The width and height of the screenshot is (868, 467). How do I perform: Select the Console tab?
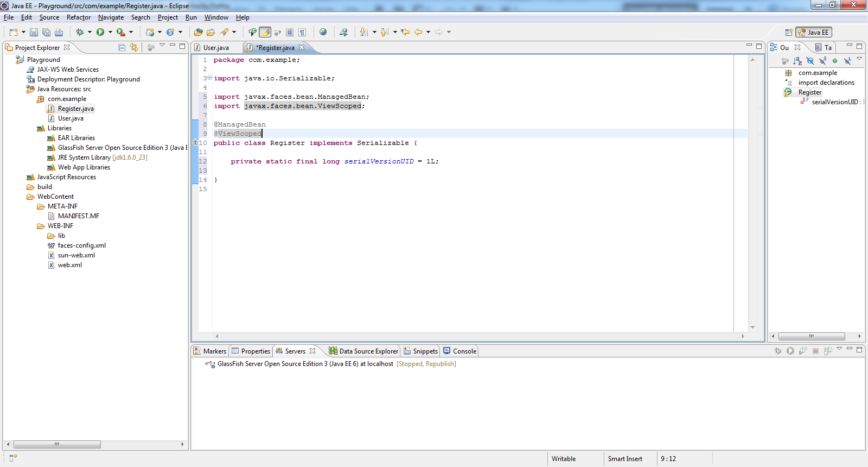[459, 351]
